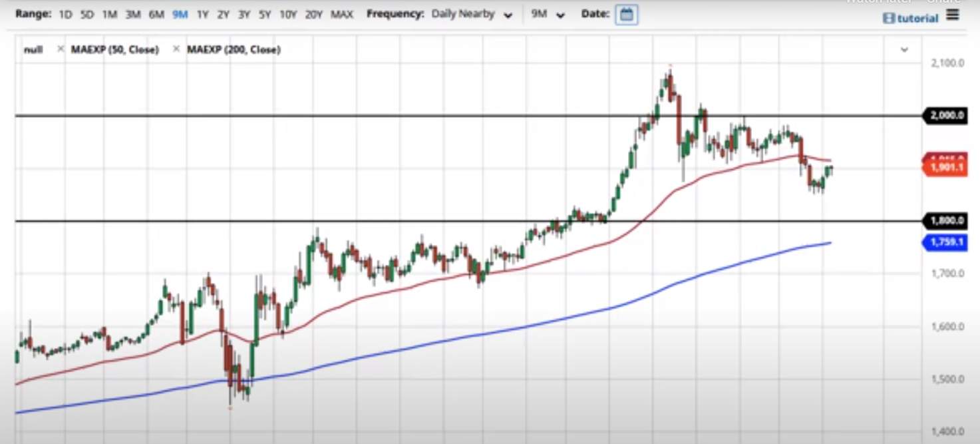
Task: Select the 20Y range
Action: pyautogui.click(x=314, y=14)
